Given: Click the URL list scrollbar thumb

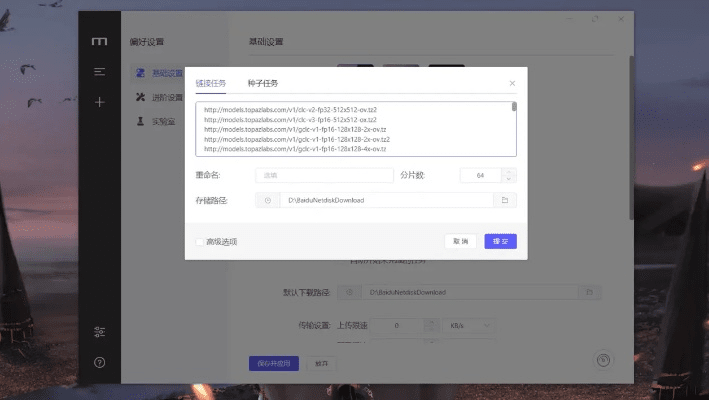Looking at the screenshot, I should pos(514,107).
